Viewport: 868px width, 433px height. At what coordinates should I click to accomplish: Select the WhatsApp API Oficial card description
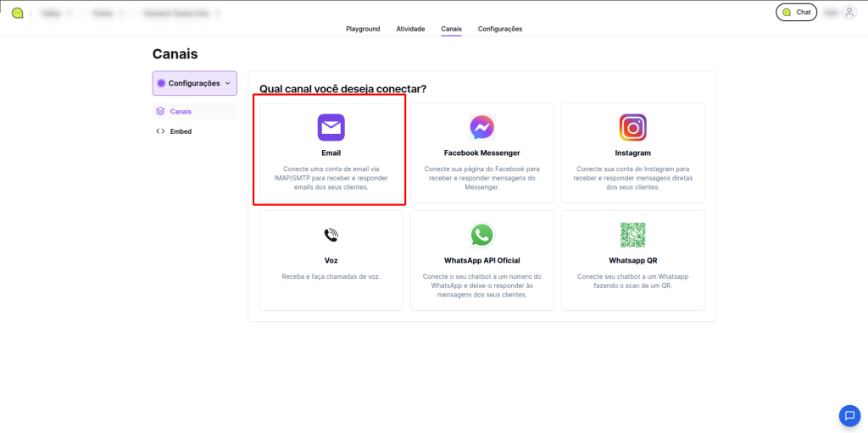point(482,286)
